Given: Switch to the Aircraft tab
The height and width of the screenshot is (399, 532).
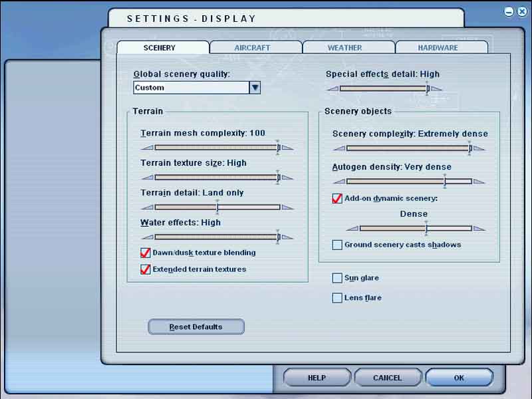Looking at the screenshot, I should [x=252, y=48].
